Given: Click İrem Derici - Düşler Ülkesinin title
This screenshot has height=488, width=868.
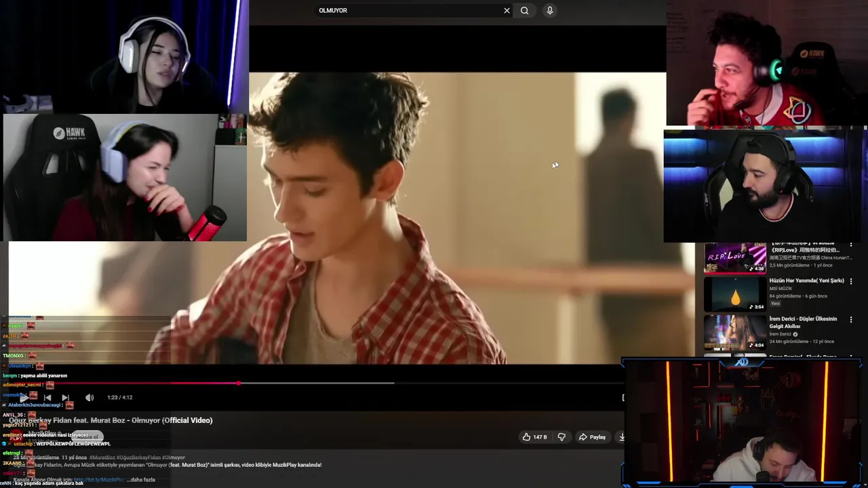Looking at the screenshot, I should point(803,323).
